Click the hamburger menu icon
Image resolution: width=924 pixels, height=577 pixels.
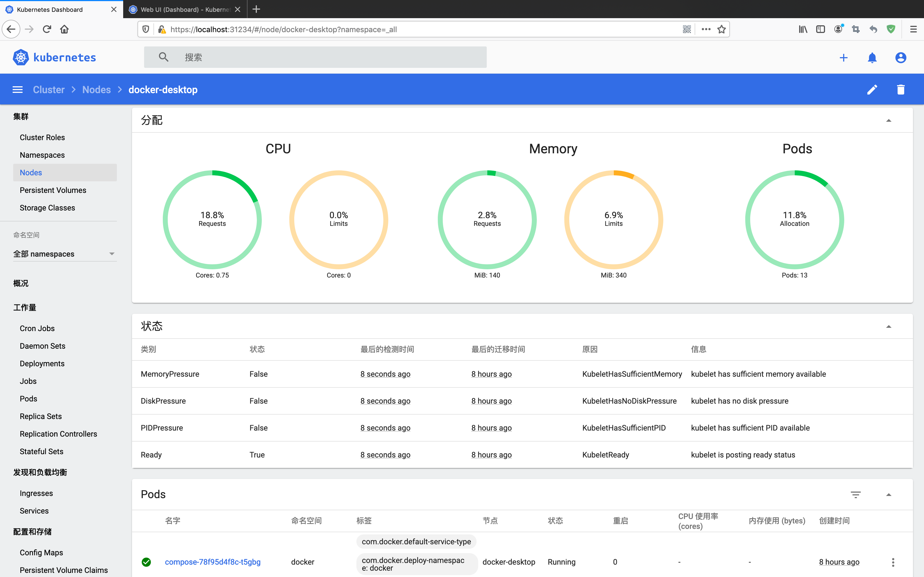click(17, 90)
